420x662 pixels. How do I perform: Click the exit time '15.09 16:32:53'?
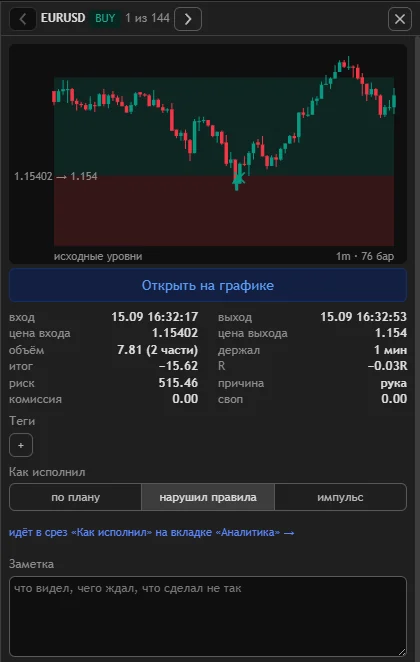pyautogui.click(x=363, y=317)
